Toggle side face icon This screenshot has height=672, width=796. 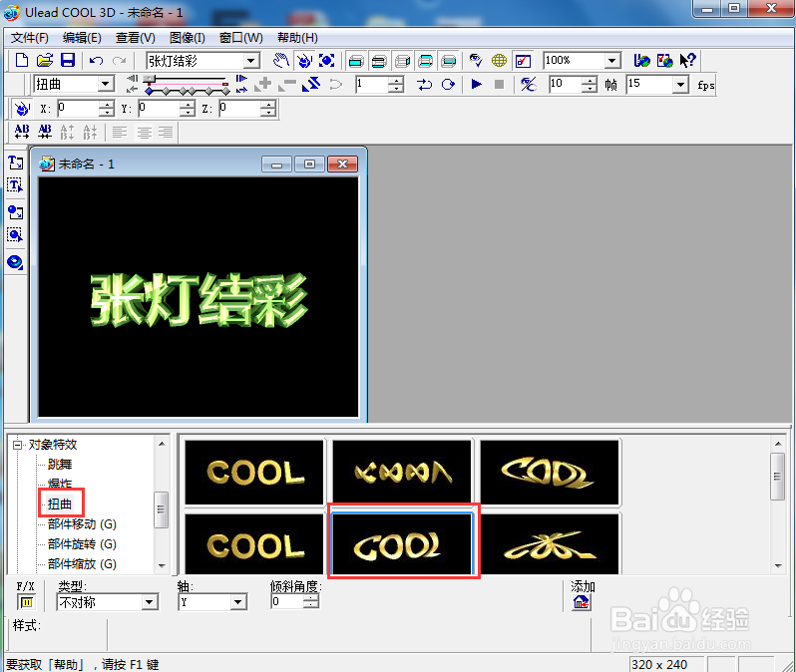tap(403, 61)
